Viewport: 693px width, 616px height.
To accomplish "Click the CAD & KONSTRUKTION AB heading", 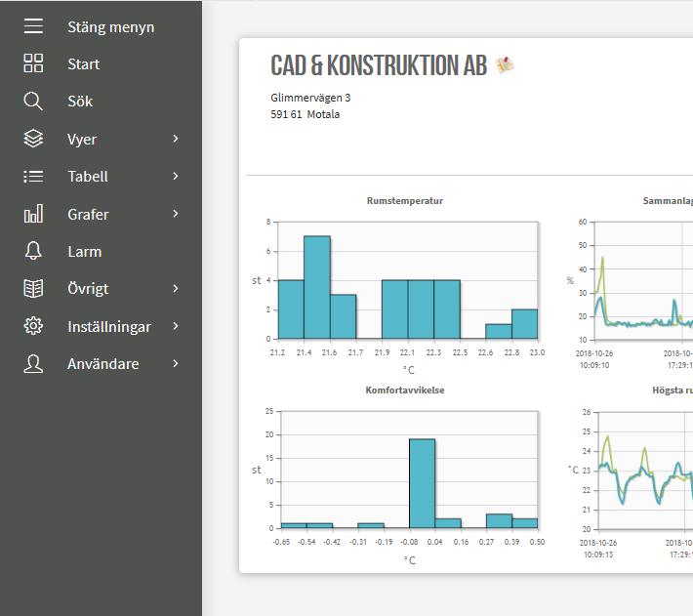I will 379,65.
